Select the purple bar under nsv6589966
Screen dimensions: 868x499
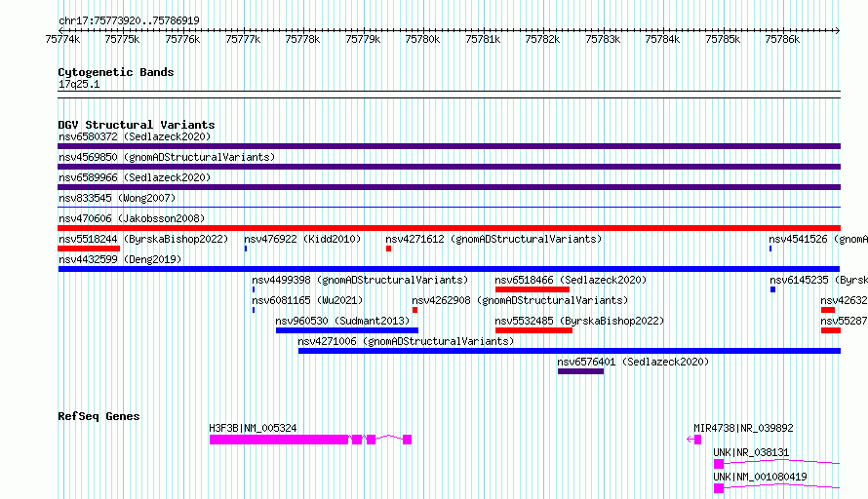point(449,187)
